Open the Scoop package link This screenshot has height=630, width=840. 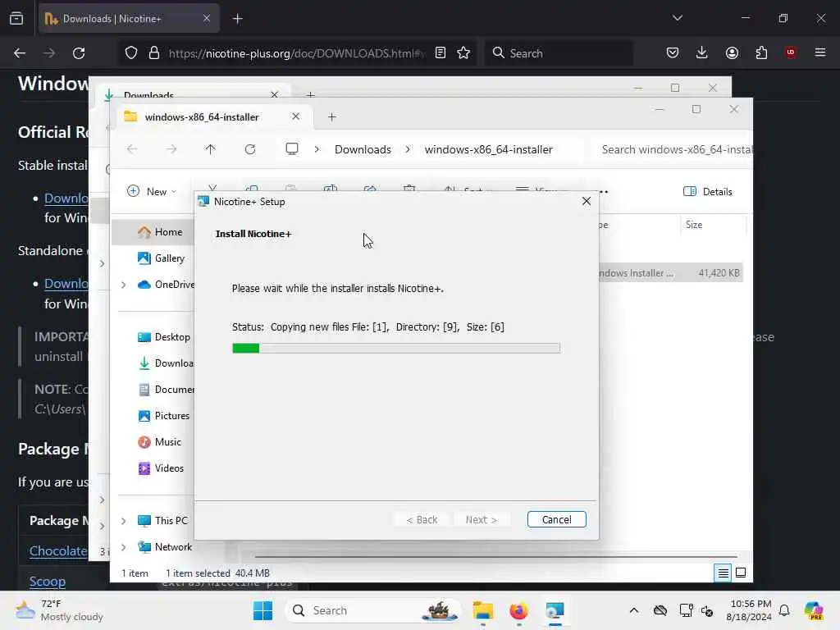tap(48, 582)
